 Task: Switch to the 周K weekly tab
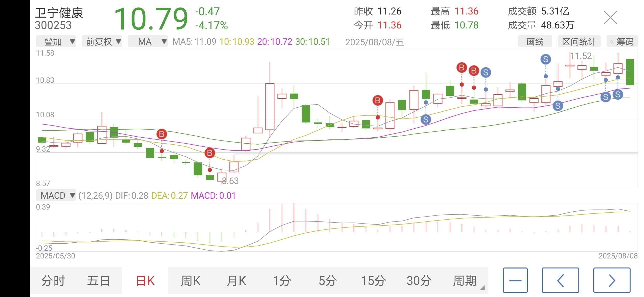click(191, 281)
